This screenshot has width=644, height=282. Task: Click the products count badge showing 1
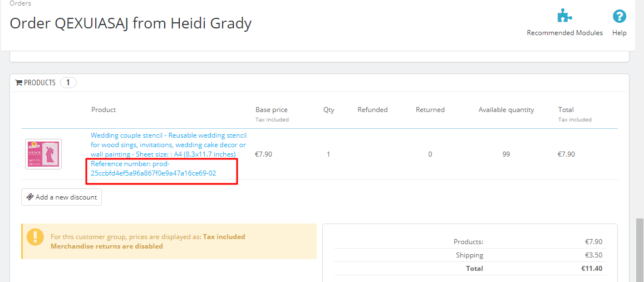(68, 82)
